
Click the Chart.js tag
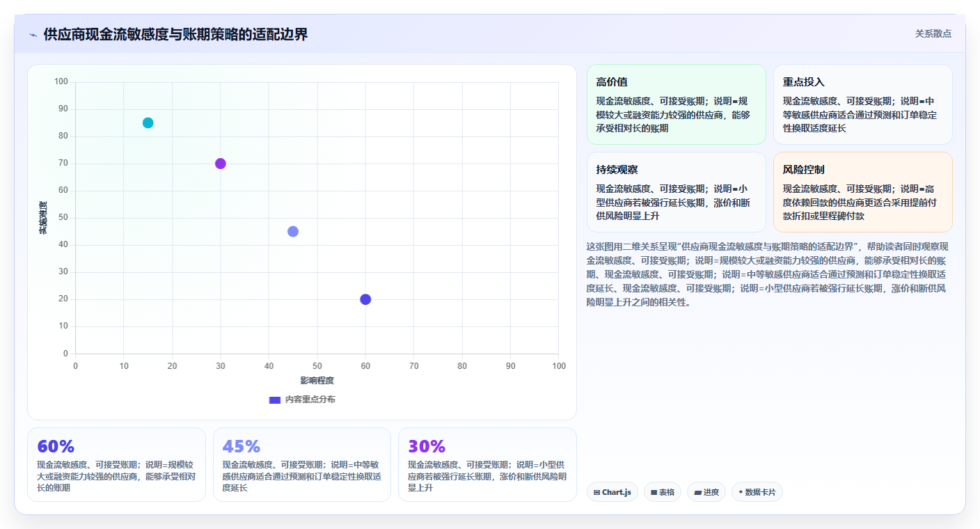(x=612, y=492)
